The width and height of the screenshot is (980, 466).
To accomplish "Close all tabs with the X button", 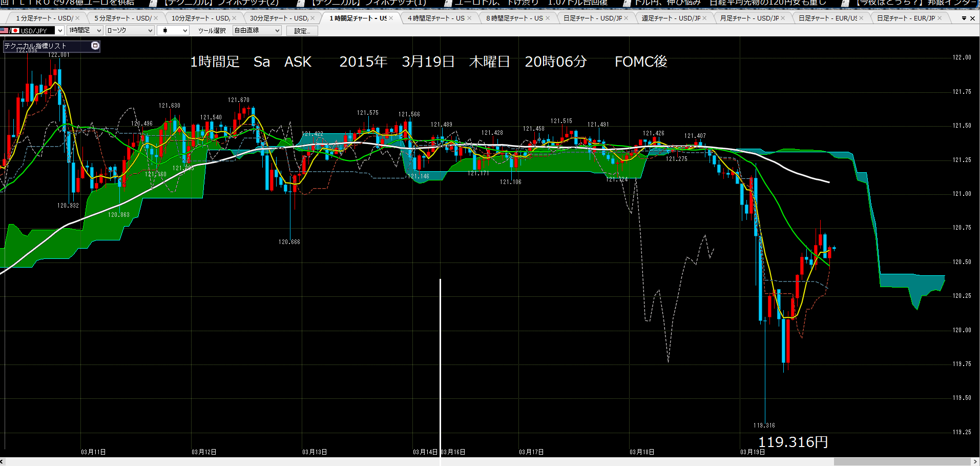I will pyautogui.click(x=973, y=18).
